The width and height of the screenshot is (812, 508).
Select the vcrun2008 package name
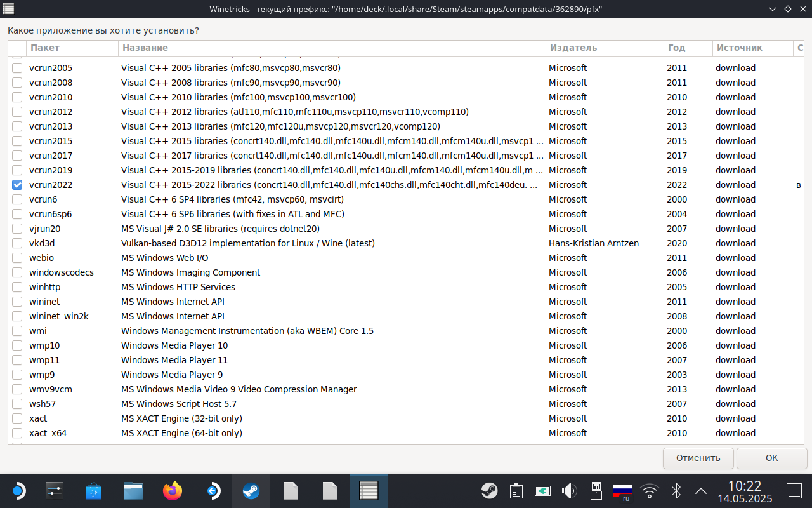coord(51,83)
